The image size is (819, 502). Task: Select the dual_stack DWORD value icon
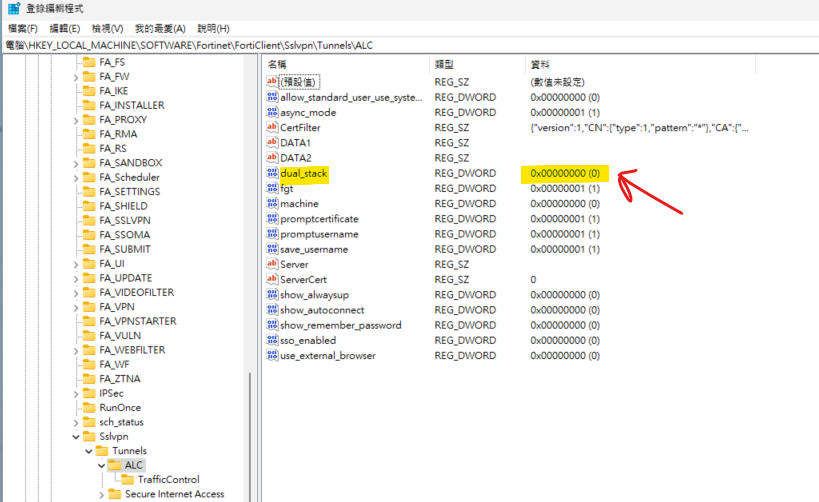(272, 173)
